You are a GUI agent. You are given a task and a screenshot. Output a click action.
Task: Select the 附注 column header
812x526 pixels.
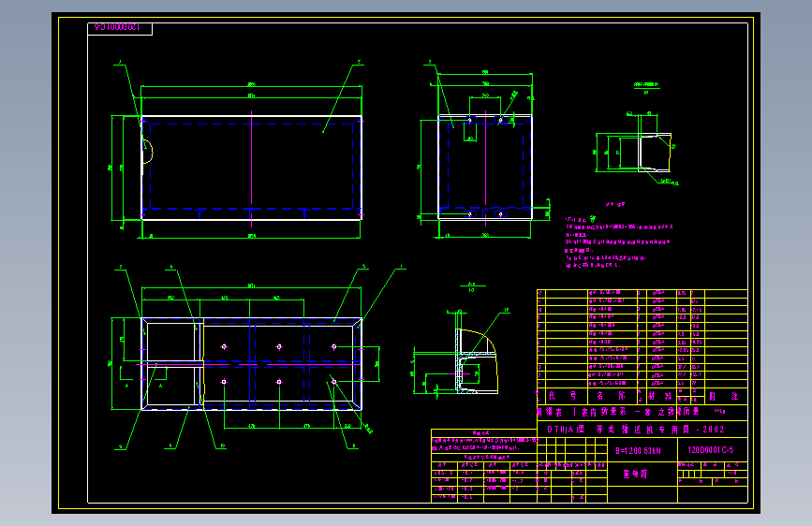click(725, 396)
